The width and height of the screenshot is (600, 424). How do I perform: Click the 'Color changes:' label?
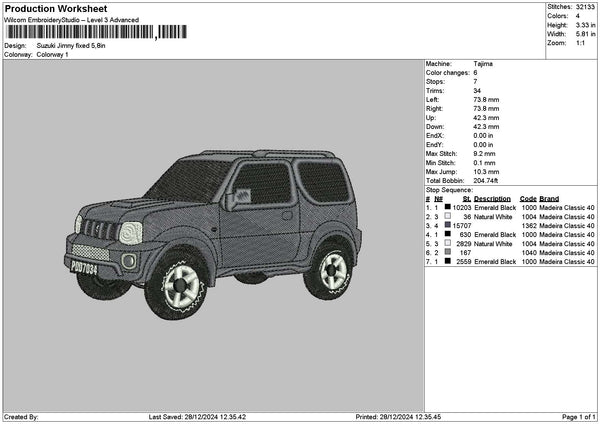pyautogui.click(x=448, y=73)
